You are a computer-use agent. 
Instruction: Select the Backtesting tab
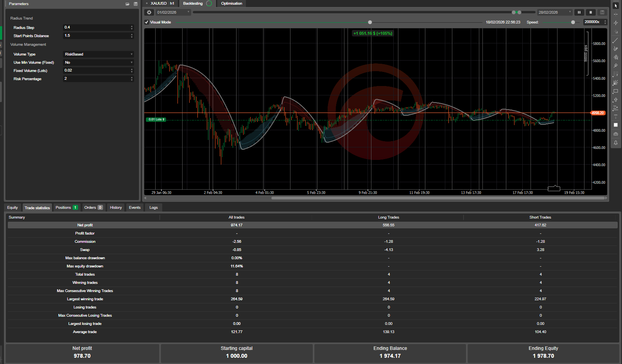(197, 4)
